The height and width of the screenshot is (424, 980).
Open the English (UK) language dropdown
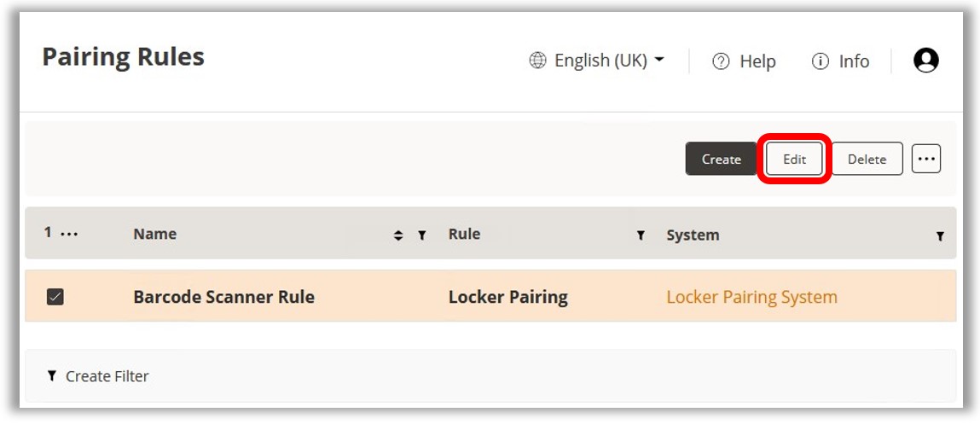(597, 61)
